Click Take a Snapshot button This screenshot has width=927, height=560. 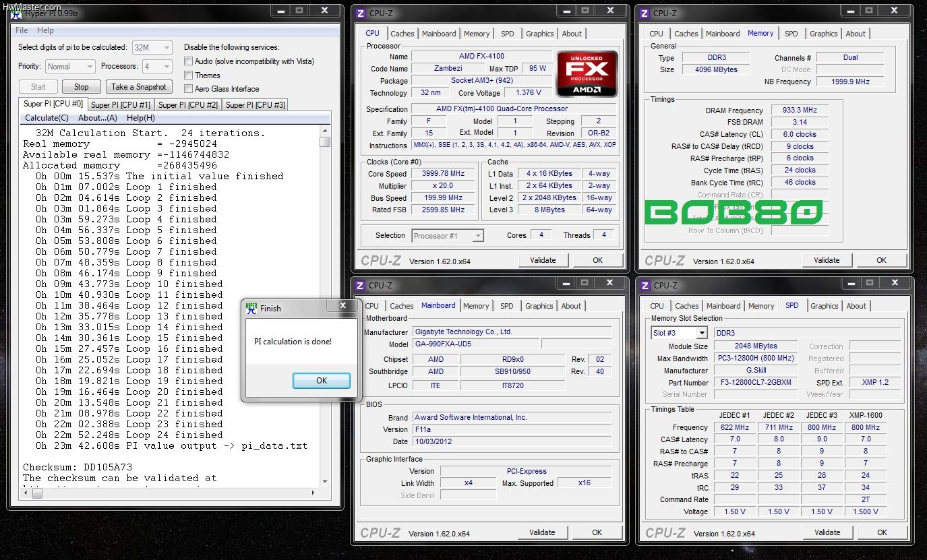point(139,87)
